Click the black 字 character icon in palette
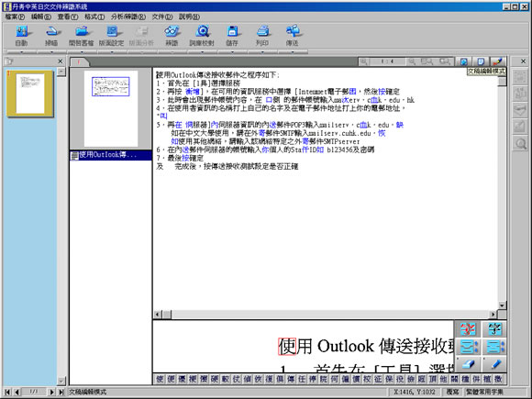 click(494, 328)
